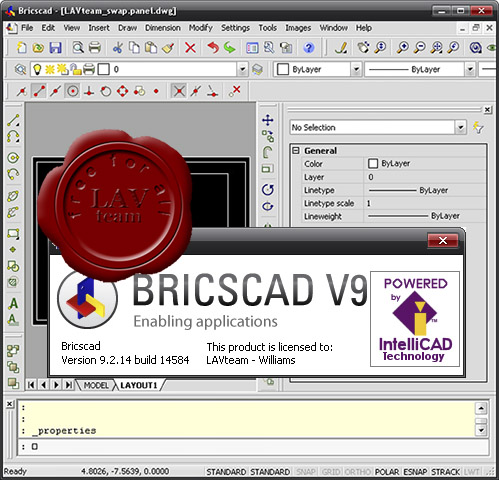The height and width of the screenshot is (480, 499).
Task: Close the properties panel
Action: point(487,109)
